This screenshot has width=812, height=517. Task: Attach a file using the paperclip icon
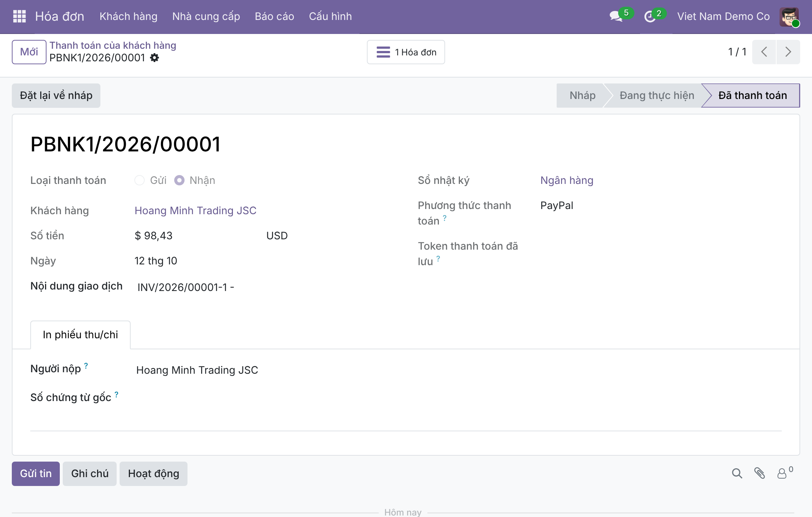click(760, 473)
